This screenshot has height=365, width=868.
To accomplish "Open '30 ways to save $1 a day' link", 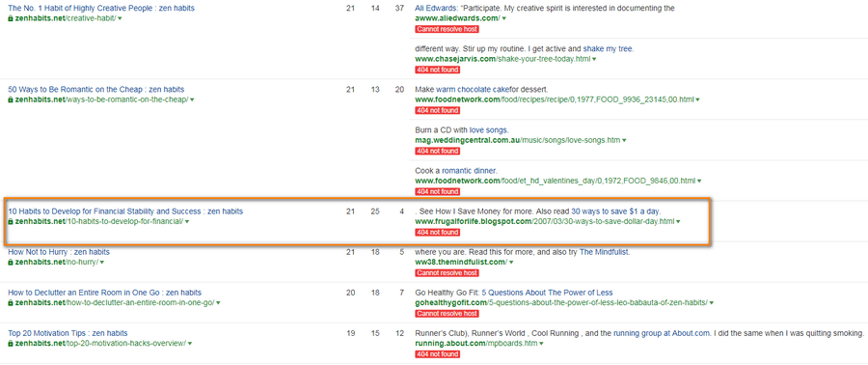I will [x=615, y=211].
